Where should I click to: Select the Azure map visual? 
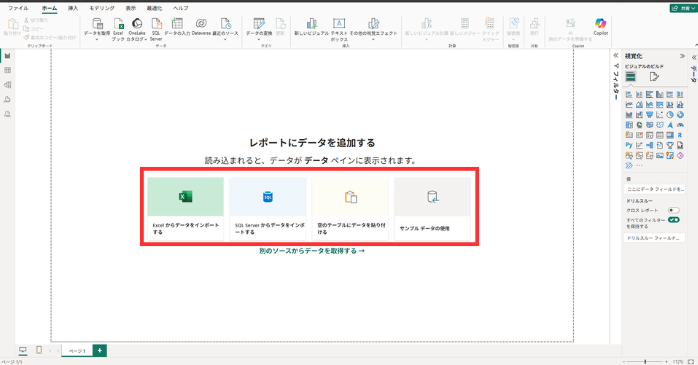[x=670, y=125]
